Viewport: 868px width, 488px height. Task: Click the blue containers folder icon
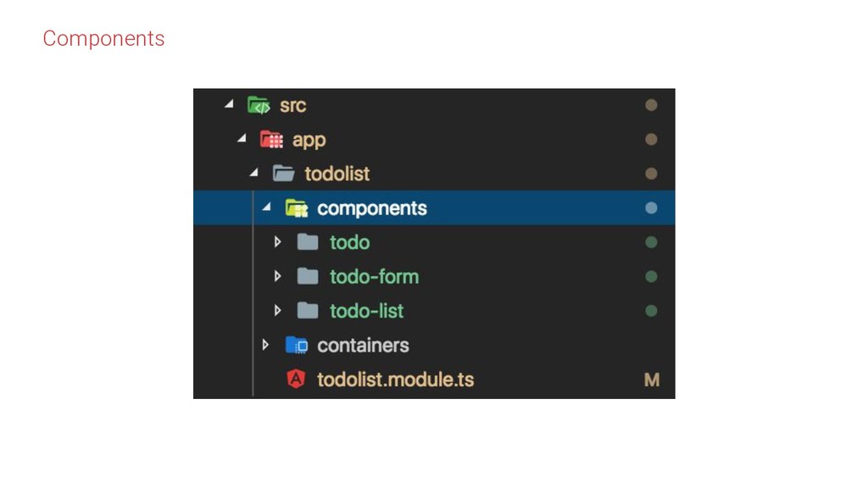coord(296,345)
